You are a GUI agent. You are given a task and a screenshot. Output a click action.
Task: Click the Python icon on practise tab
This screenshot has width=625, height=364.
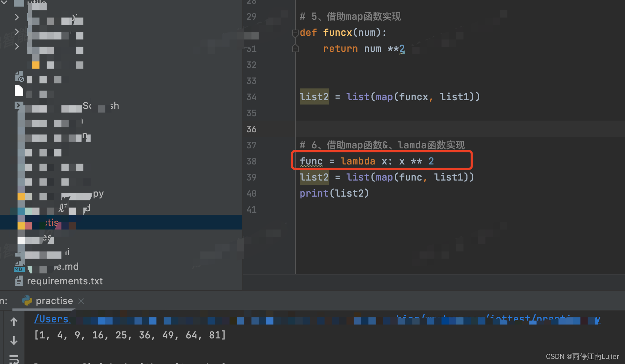coord(27,301)
